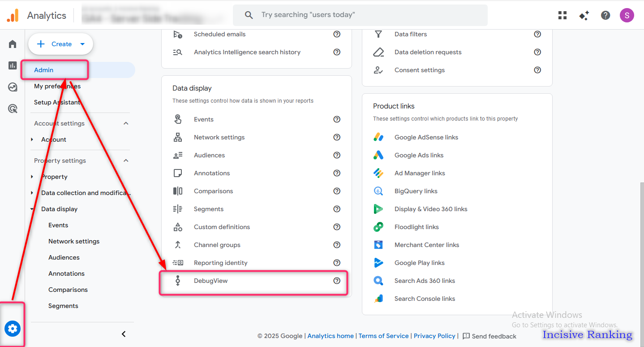Click the help icon next to Audiences
Screen dimensions: 644x347
(x=337, y=155)
